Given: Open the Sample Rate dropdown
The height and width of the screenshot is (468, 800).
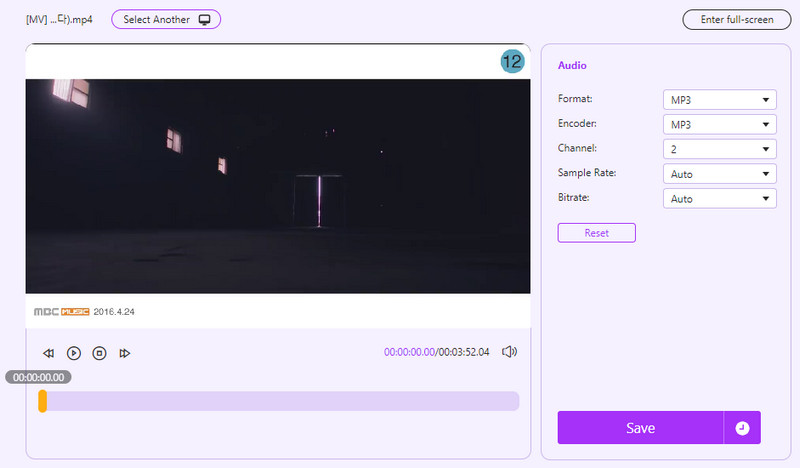Looking at the screenshot, I should 719,174.
